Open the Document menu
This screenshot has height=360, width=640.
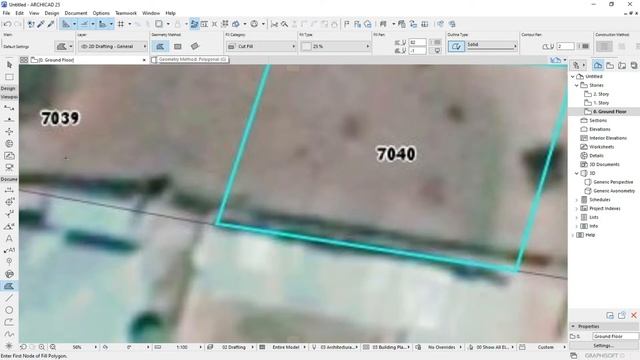[76, 13]
